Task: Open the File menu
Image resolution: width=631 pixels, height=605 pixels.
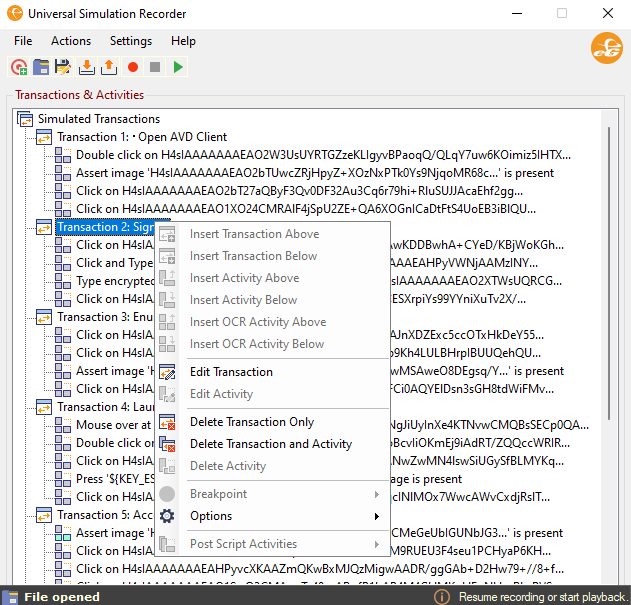Action: tap(23, 41)
